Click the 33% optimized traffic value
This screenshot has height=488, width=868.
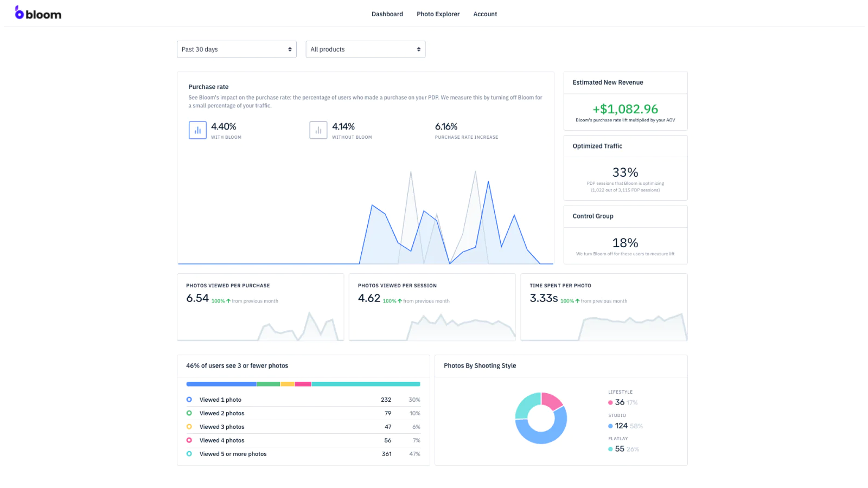[x=625, y=172]
